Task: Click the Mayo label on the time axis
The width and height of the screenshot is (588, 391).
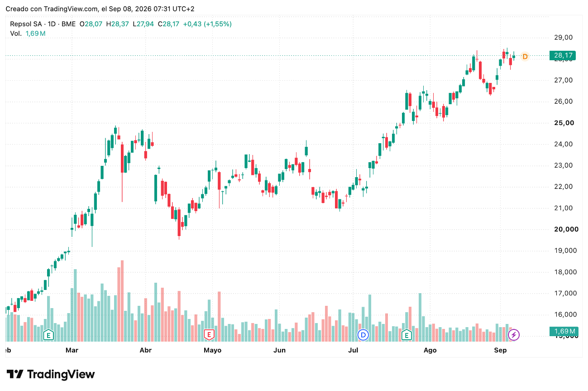Action: (212, 350)
